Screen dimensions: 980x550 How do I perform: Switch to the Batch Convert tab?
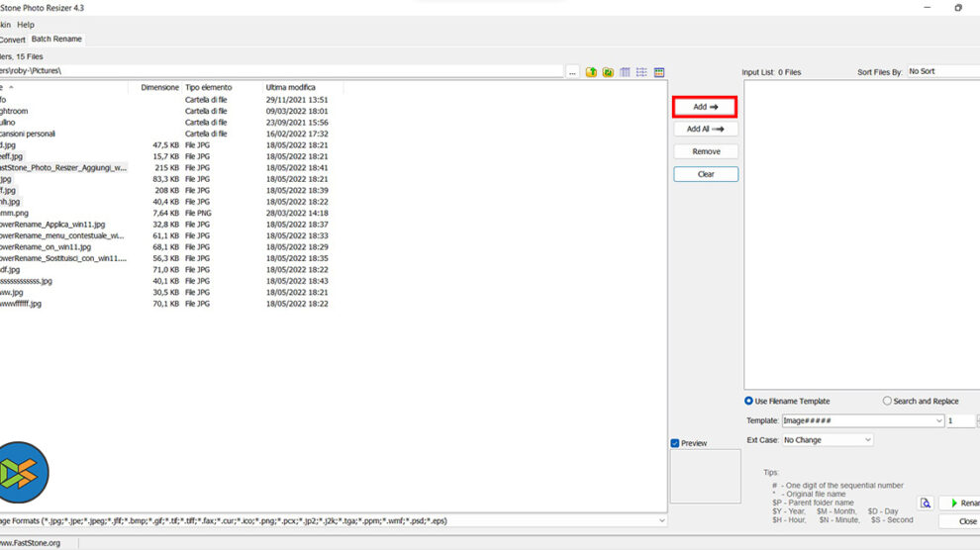[13, 40]
